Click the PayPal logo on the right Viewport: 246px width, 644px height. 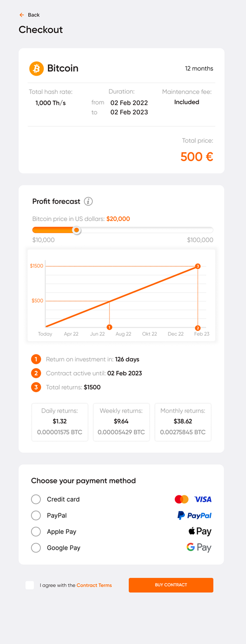click(x=194, y=516)
